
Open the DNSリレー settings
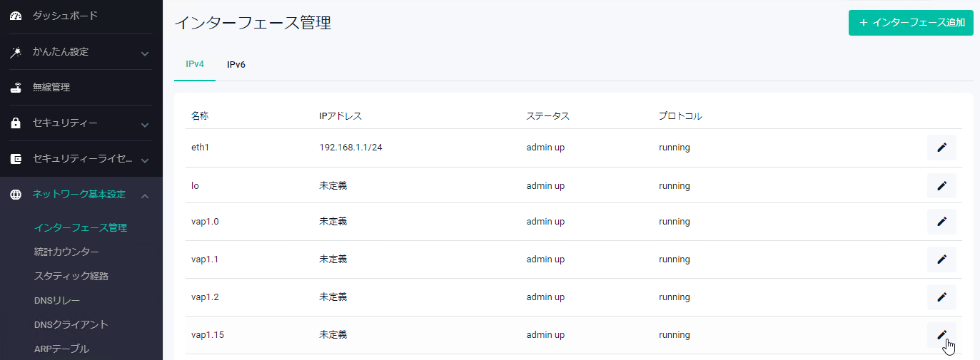tap(57, 300)
